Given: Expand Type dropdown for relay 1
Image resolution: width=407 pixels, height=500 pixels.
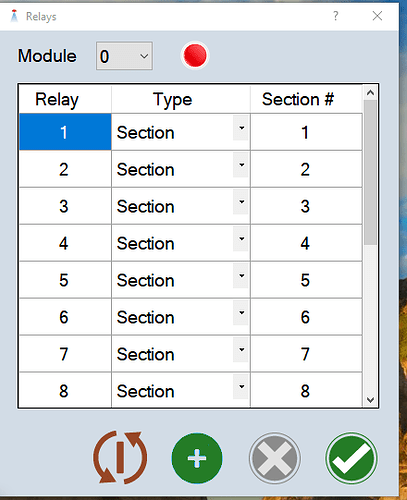Looking at the screenshot, I should [x=242, y=128].
